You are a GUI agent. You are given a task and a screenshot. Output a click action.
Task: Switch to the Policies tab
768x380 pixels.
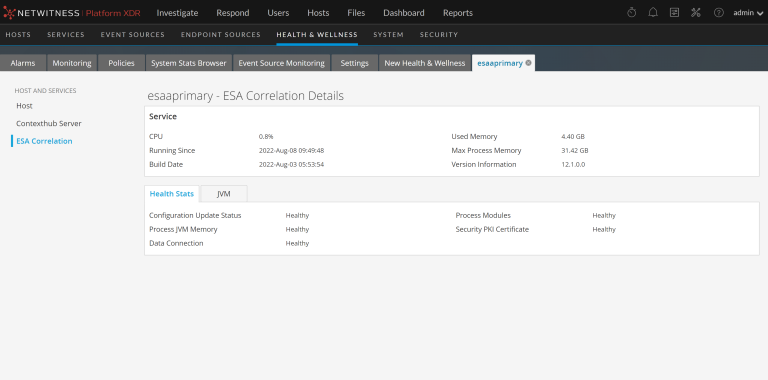click(121, 63)
